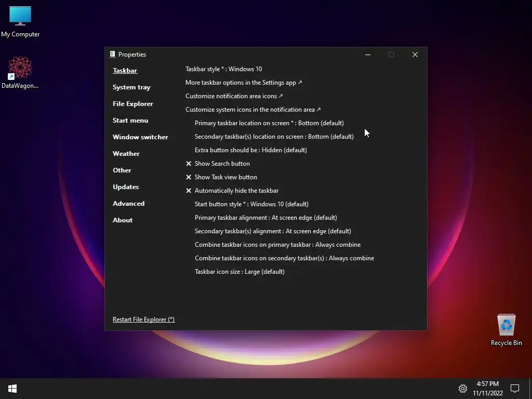Click More taskbar options in Settings app
The height and width of the screenshot is (399, 532).
[x=244, y=83]
